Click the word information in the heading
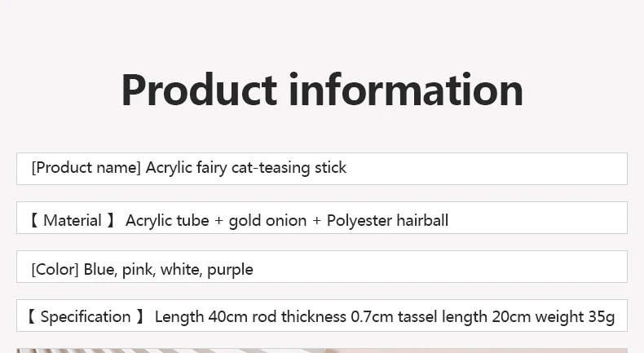The height and width of the screenshot is (353, 644). pos(406,90)
